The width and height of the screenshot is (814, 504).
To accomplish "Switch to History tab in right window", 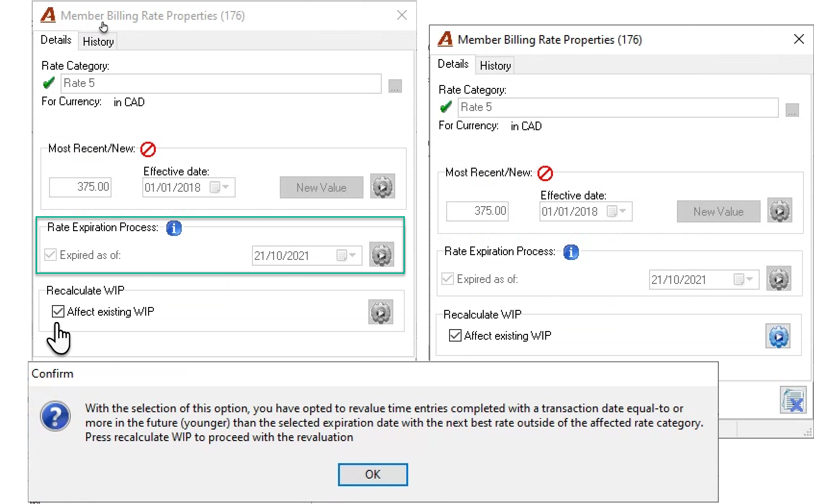I will 495,66.
